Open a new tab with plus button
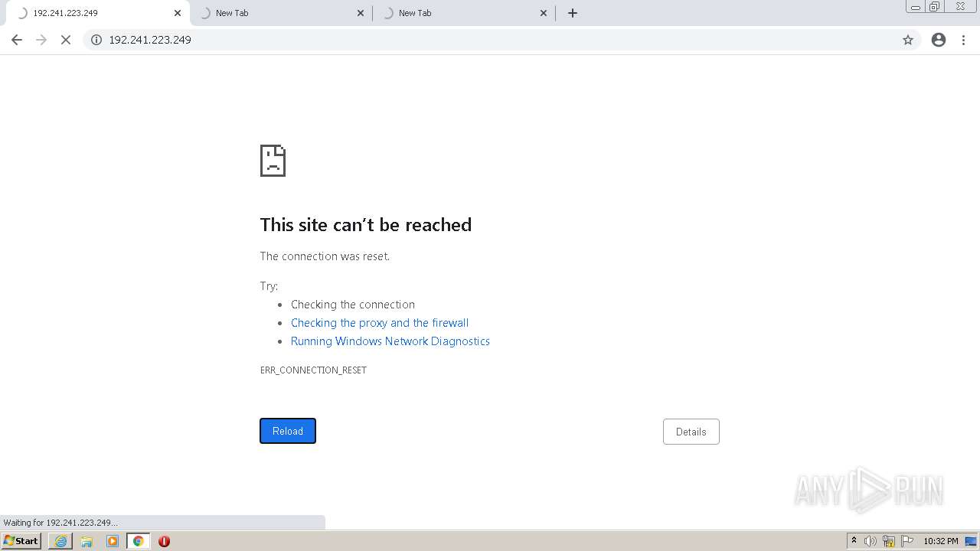 click(573, 13)
